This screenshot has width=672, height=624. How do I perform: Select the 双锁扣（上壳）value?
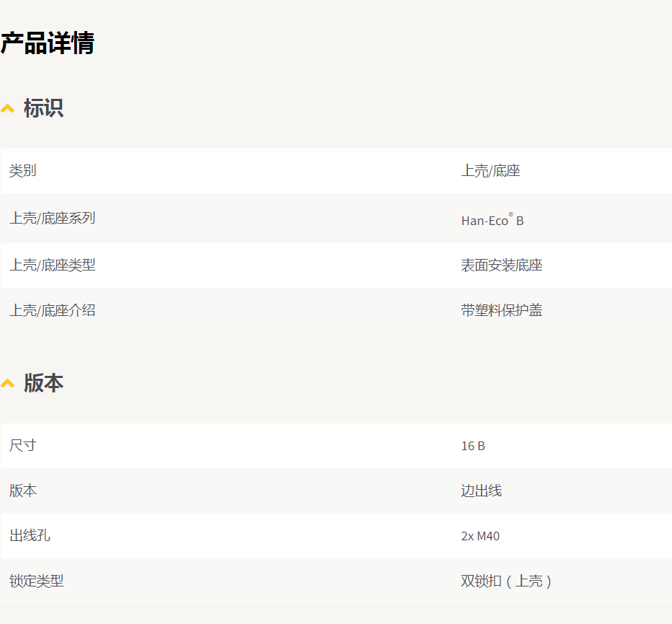pos(506,581)
